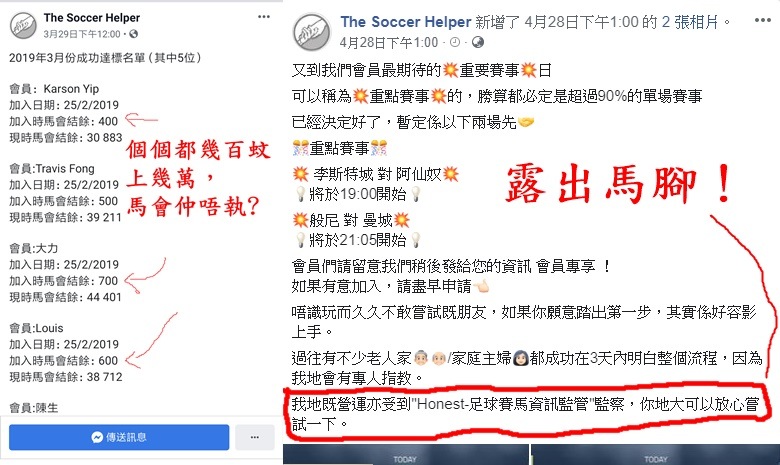Screen dimensions: 780x465
Task: Open the right TODAY photo thumbnail
Action: [x=655, y=455]
